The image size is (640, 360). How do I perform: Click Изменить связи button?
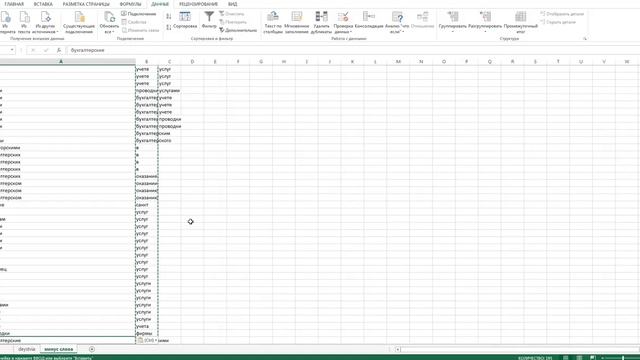[140, 30]
